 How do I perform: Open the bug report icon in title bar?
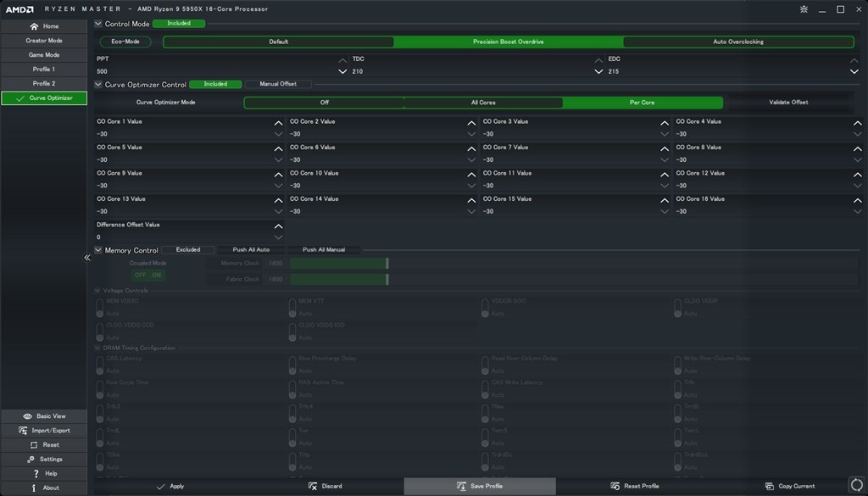click(x=804, y=9)
